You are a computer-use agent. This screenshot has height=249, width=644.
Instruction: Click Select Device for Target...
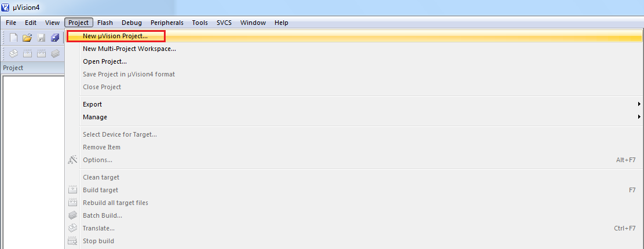pos(354,134)
